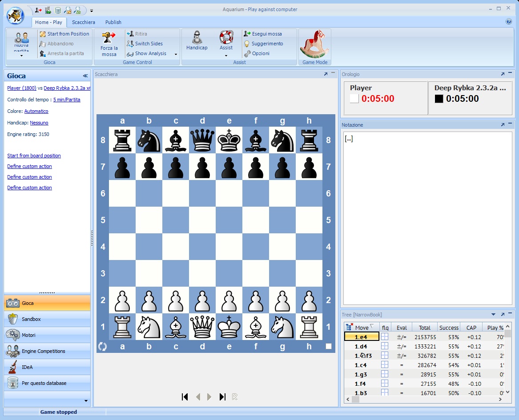
Task: Click the lab flasks quick-access icon
Action: pos(48,11)
